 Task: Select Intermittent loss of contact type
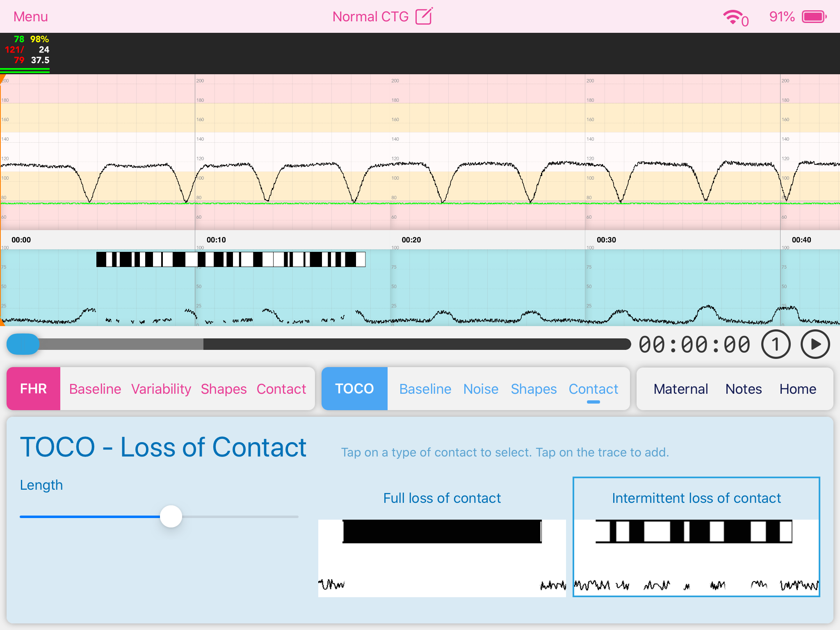[696, 536]
